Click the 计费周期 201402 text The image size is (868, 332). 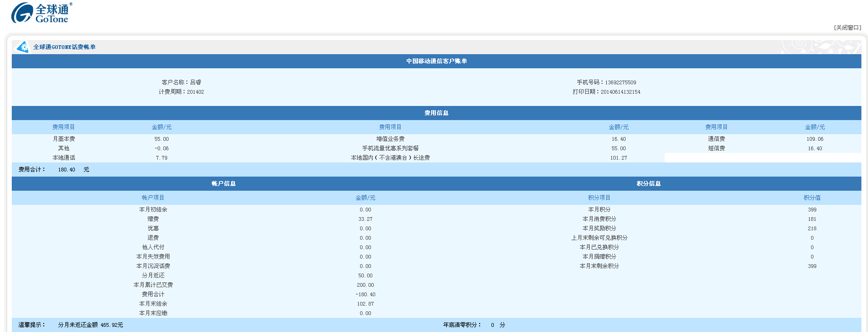tap(181, 92)
